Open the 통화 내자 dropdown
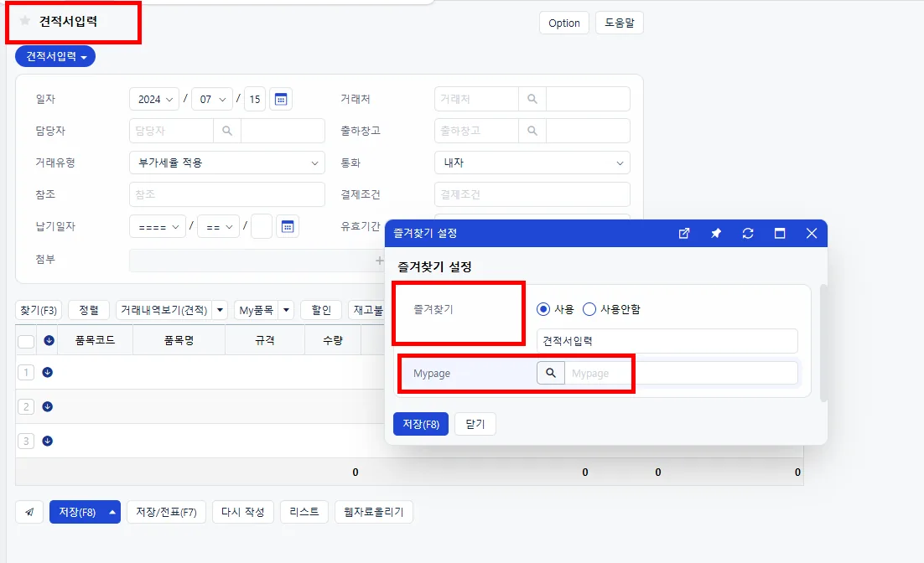 point(532,163)
